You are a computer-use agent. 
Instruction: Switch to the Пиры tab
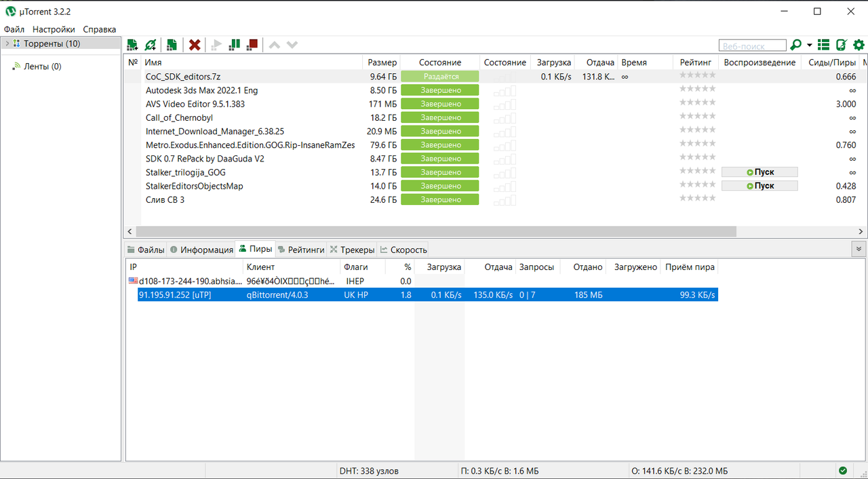(x=255, y=249)
